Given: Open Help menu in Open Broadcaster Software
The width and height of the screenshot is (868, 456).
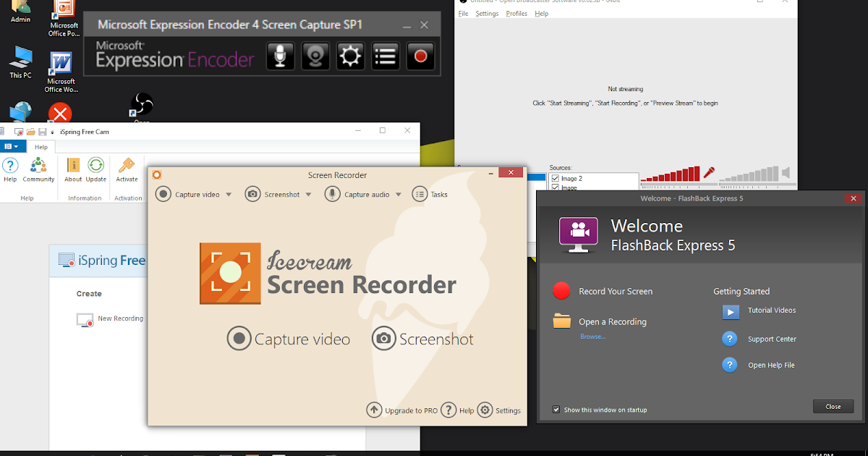Looking at the screenshot, I should click(541, 14).
